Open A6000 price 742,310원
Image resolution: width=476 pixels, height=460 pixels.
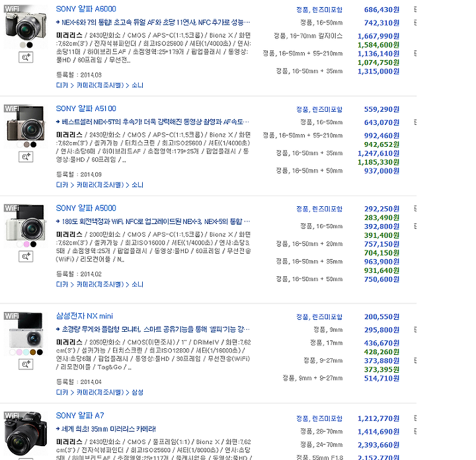coord(381,22)
